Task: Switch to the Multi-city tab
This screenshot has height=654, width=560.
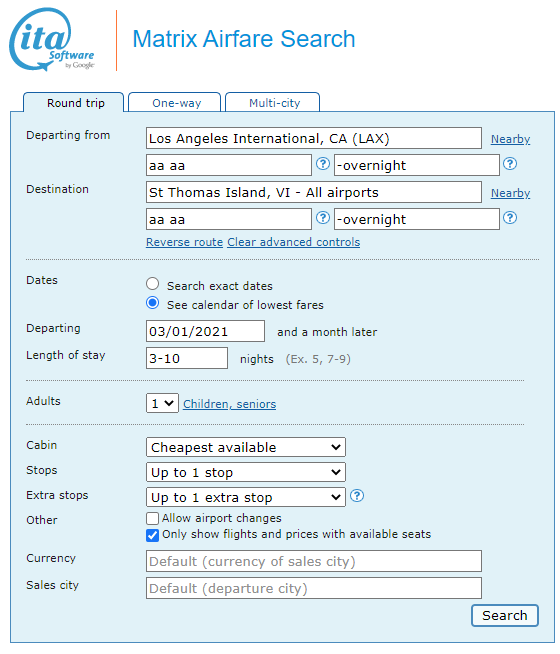Action: click(x=273, y=103)
